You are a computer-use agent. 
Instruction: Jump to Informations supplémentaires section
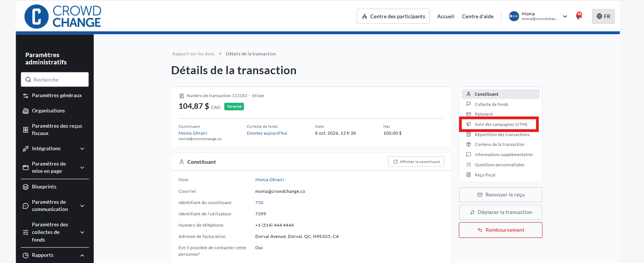pyautogui.click(x=501, y=155)
